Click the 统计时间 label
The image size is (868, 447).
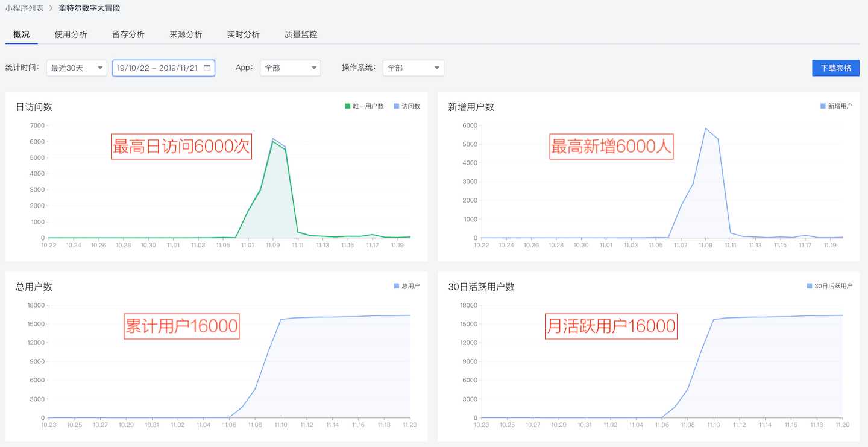pos(22,68)
